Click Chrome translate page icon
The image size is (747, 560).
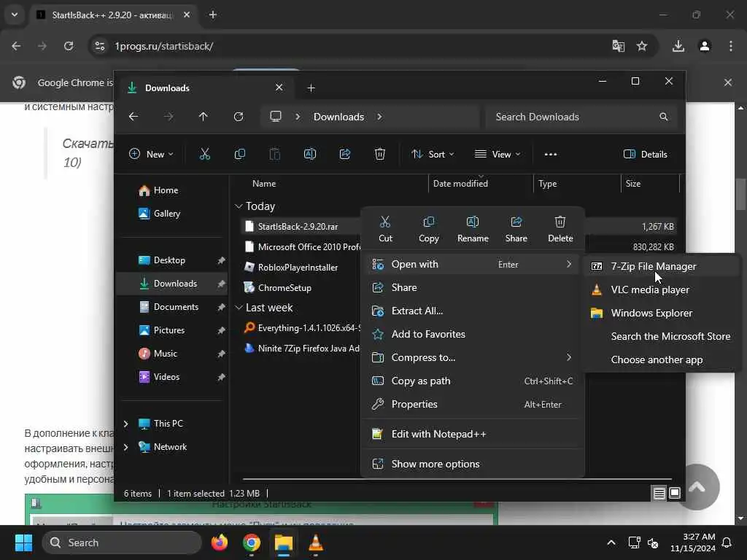point(619,46)
